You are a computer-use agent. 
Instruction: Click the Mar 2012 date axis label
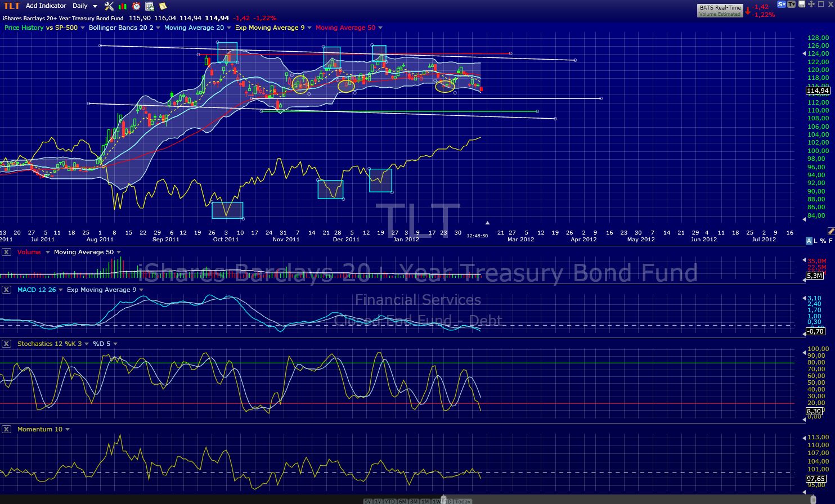point(520,239)
